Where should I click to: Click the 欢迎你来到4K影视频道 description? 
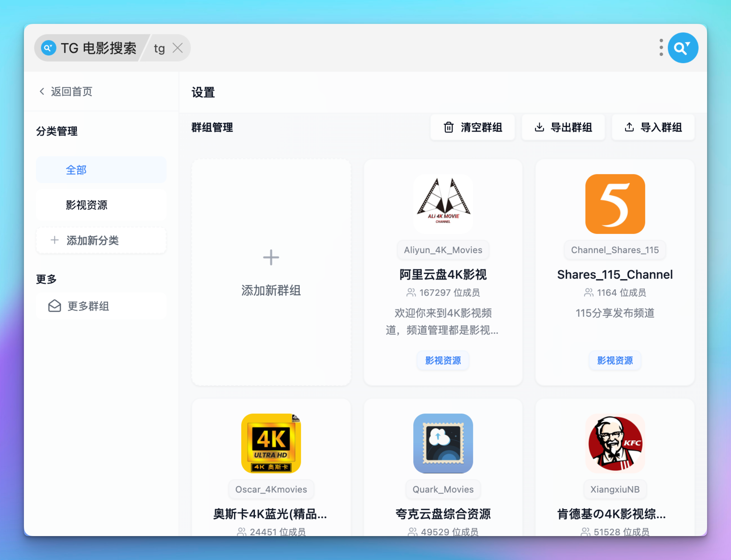tap(443, 321)
